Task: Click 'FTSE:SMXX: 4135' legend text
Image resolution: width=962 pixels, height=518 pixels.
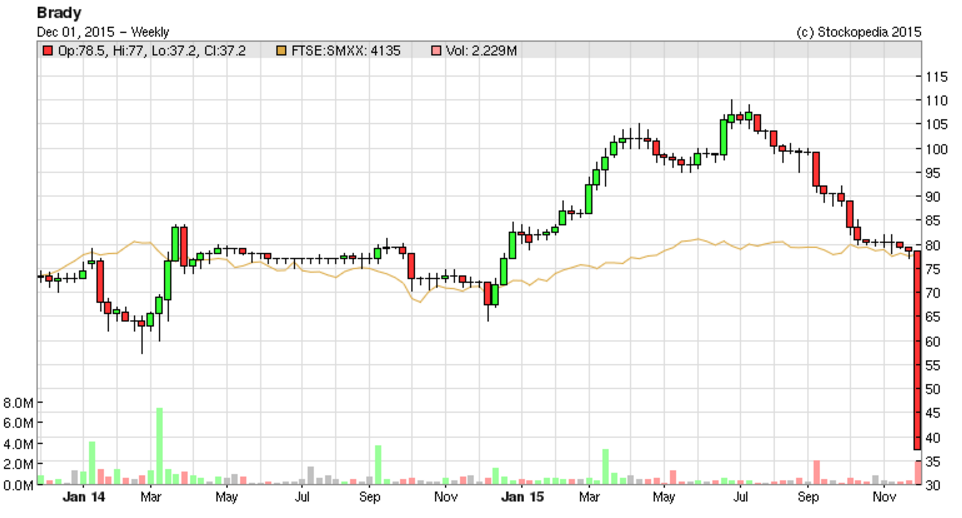Action: click(345, 51)
